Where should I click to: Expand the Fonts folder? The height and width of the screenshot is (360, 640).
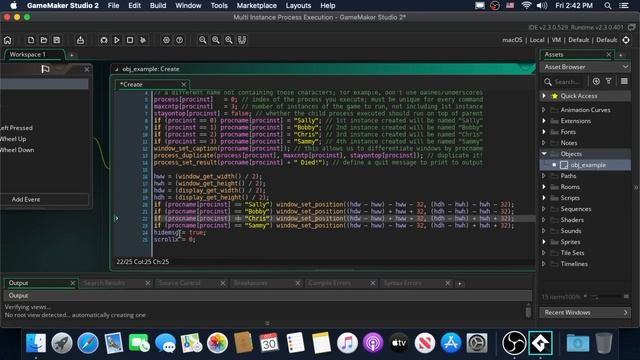coord(544,132)
